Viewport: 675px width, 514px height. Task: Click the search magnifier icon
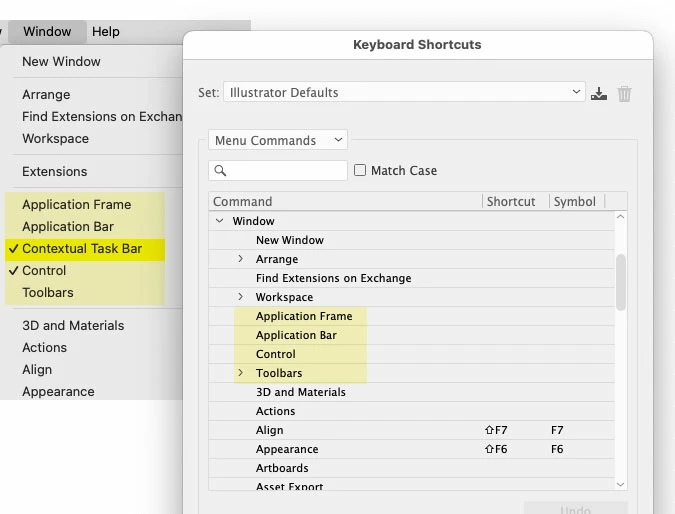(x=220, y=170)
